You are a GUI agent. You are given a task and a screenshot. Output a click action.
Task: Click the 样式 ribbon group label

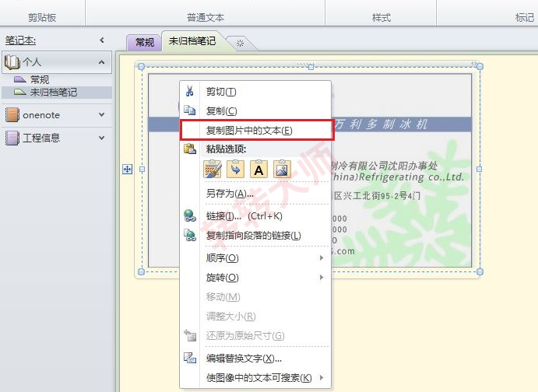[382, 17]
